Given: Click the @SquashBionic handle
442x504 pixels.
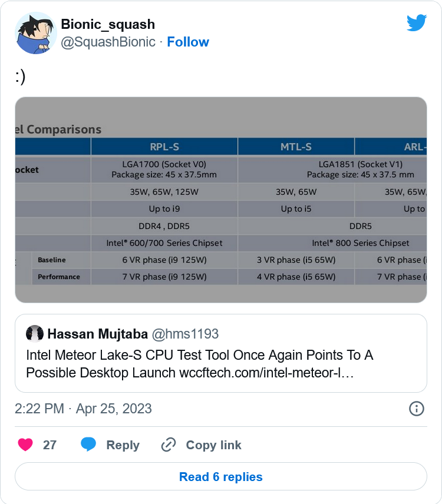Looking at the screenshot, I should point(108,42).
